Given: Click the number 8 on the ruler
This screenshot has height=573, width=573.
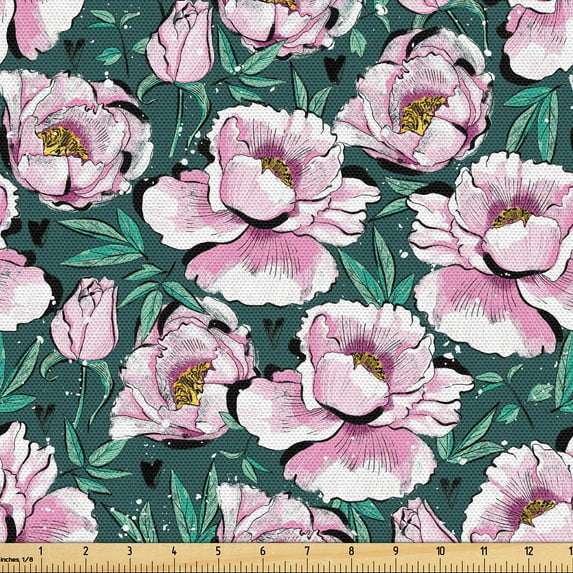Looking at the screenshot, I should 352,551.
